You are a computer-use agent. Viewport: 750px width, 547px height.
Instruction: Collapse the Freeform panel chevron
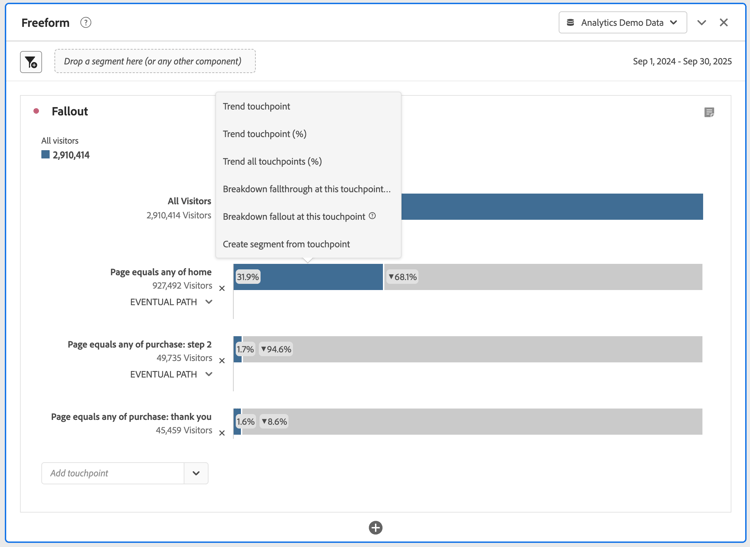[702, 23]
